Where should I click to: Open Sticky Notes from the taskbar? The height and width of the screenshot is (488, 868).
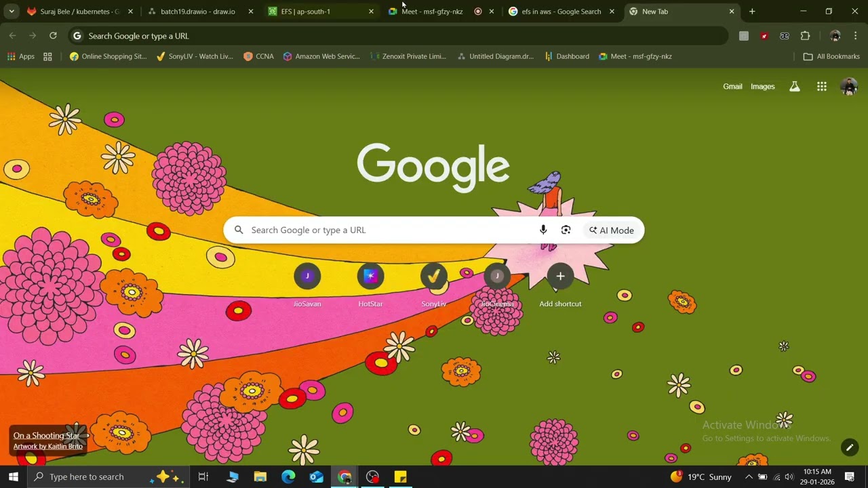coord(400,476)
